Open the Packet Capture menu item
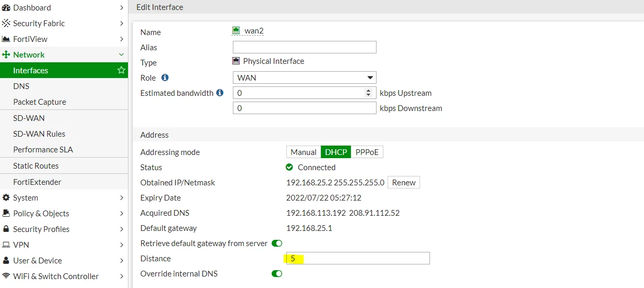This screenshot has width=644, height=288. coord(64,102)
